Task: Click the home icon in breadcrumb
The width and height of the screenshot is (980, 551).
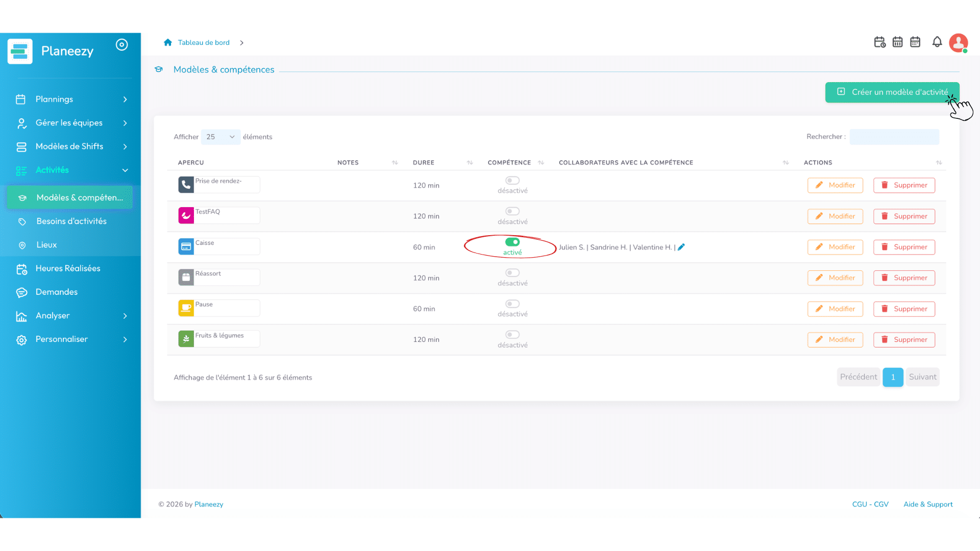Action: pyautogui.click(x=168, y=42)
